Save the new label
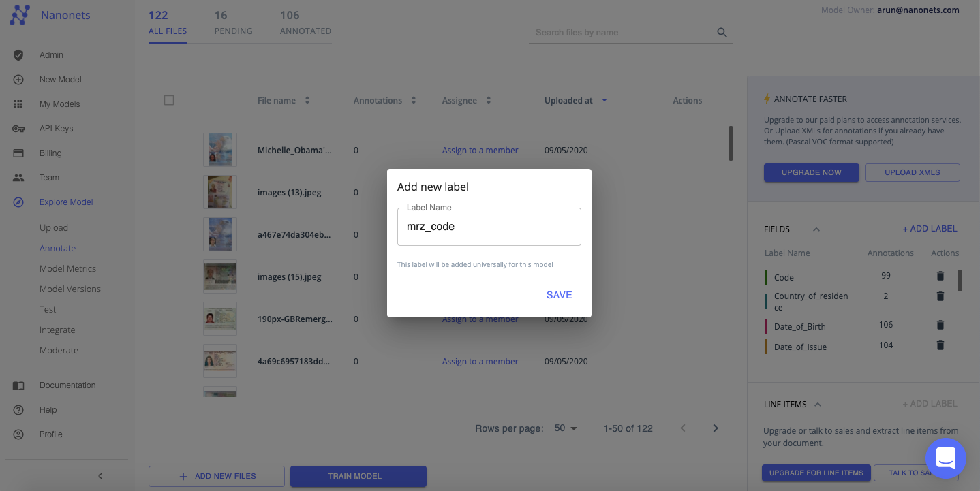This screenshot has height=491, width=980. pyautogui.click(x=559, y=295)
